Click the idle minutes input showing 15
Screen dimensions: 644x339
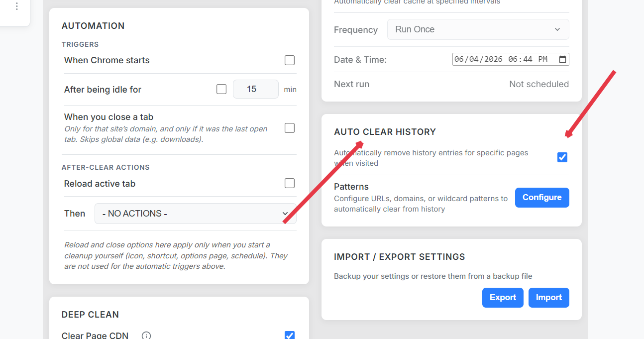(256, 89)
